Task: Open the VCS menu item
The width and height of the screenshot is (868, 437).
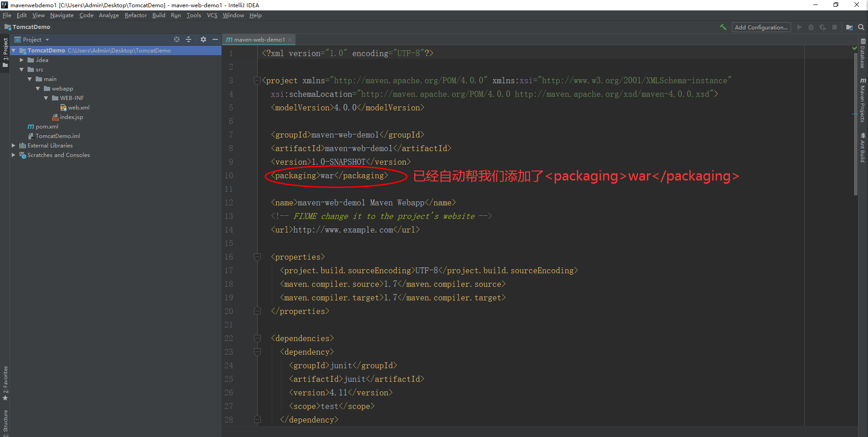Action: point(212,15)
